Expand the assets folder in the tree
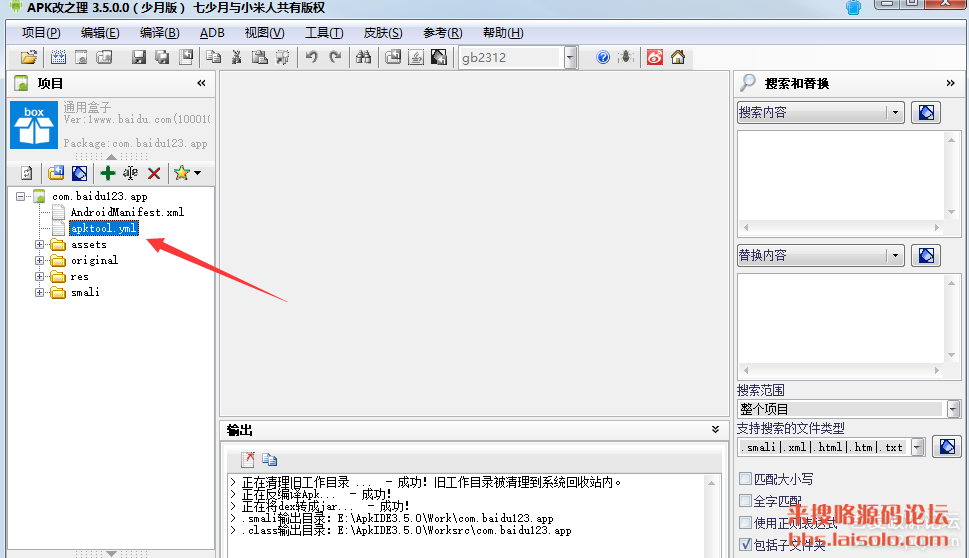 click(40, 244)
